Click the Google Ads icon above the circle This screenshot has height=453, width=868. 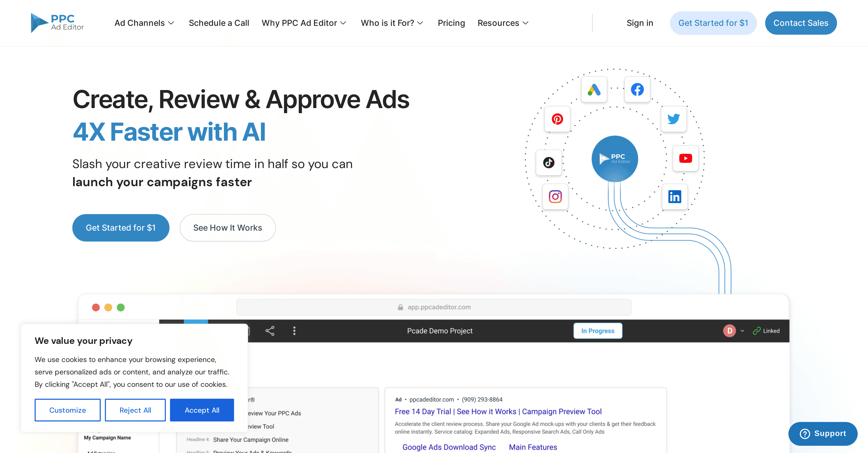click(x=594, y=89)
